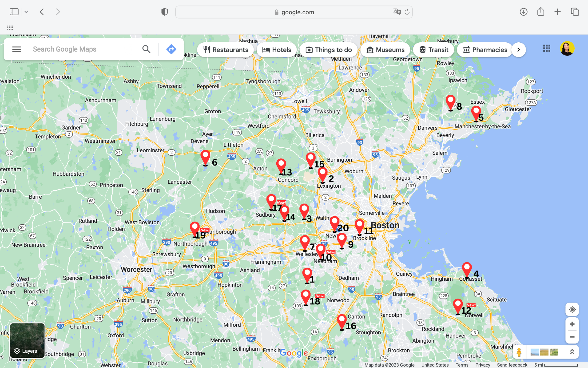Image resolution: width=588 pixels, height=368 pixels.
Task: Select the Pharmacies category chip
Action: 485,50
